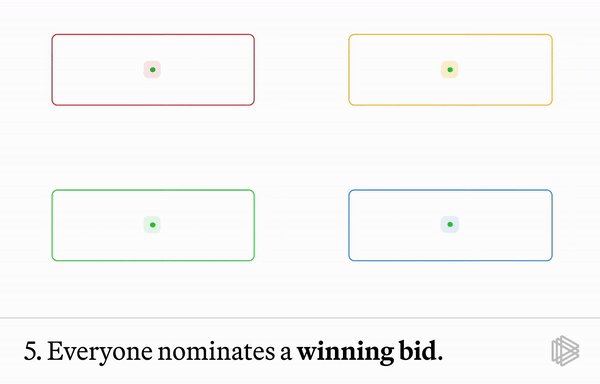Image resolution: width=600 pixels, height=384 pixels.
Task: Select the green-bordered participant box
Action: click(x=153, y=225)
